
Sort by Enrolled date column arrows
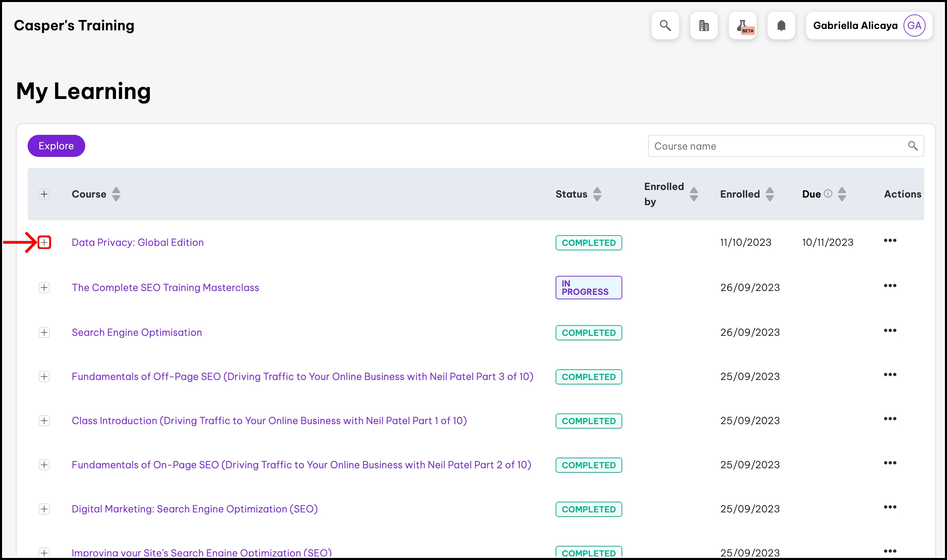[770, 194]
